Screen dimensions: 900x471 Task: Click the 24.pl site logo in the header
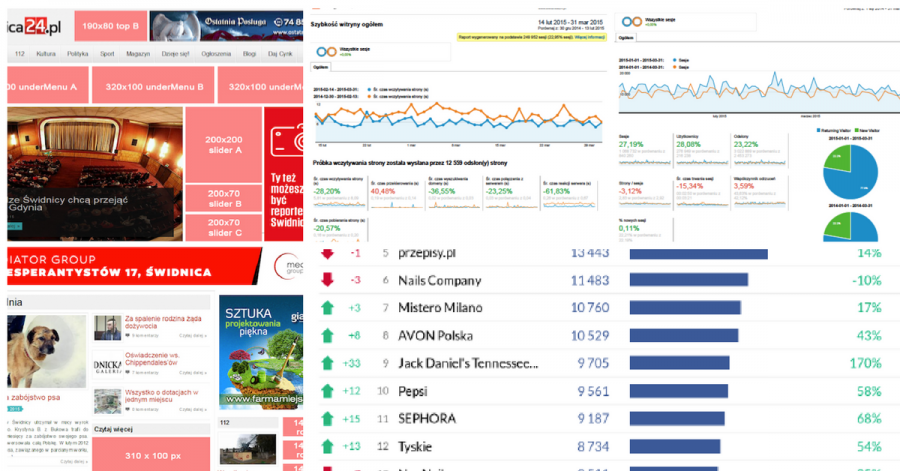point(34,26)
